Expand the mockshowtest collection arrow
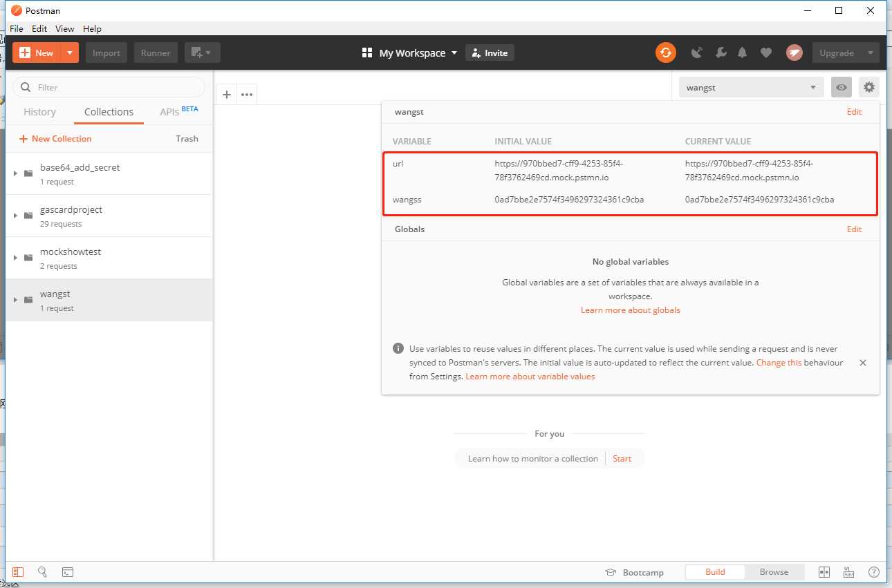The width and height of the screenshot is (892, 588). (15, 258)
